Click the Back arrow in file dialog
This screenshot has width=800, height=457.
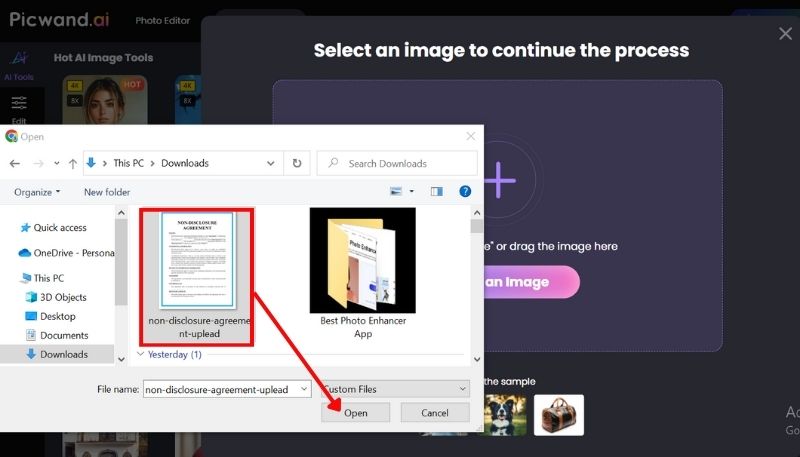(15, 163)
